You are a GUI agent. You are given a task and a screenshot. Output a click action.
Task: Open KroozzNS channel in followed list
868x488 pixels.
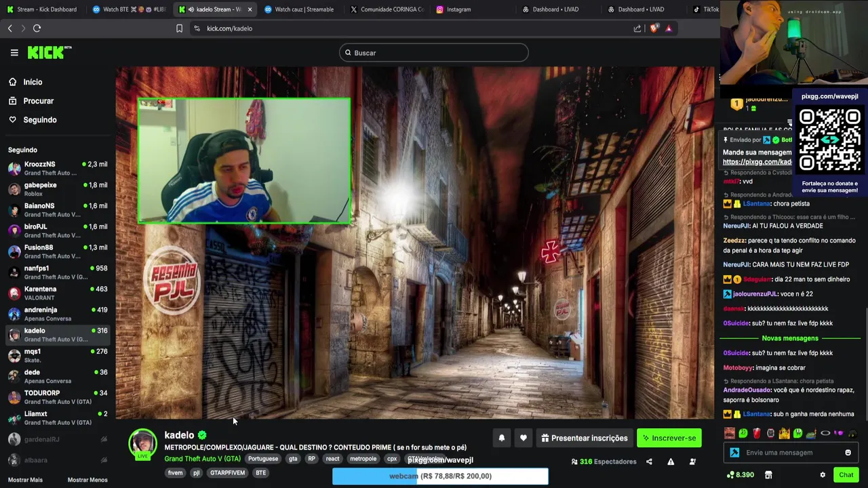(x=58, y=168)
